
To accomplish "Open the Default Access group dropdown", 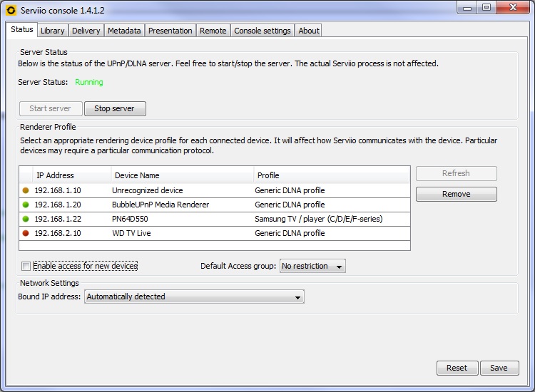I will pyautogui.click(x=312, y=266).
